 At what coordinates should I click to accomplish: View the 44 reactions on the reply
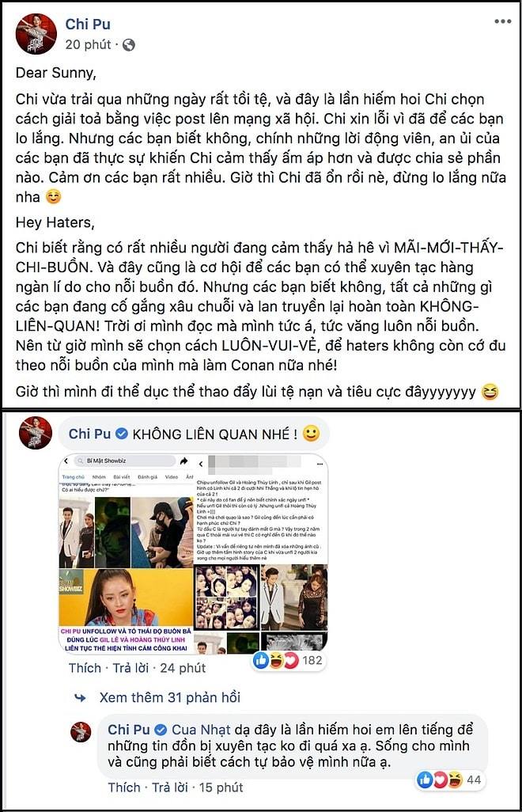point(449,780)
